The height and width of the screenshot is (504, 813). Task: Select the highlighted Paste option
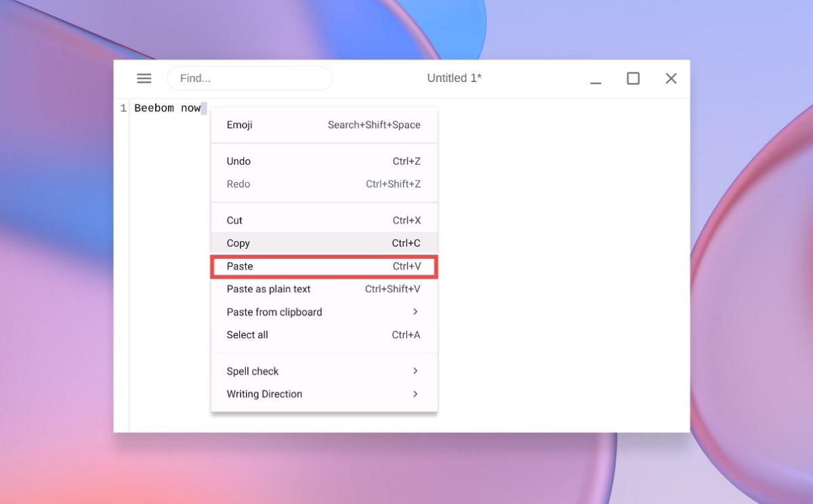point(241,266)
